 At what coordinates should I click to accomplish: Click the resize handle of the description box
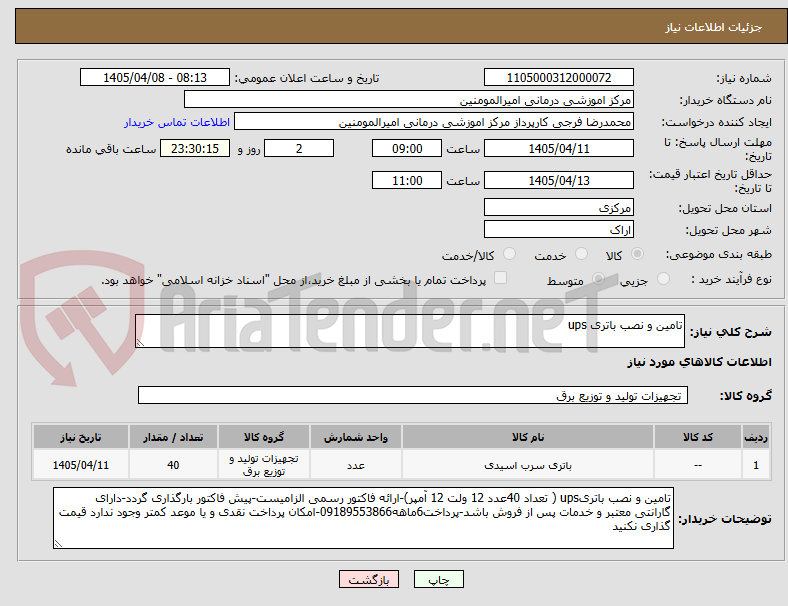[140, 342]
